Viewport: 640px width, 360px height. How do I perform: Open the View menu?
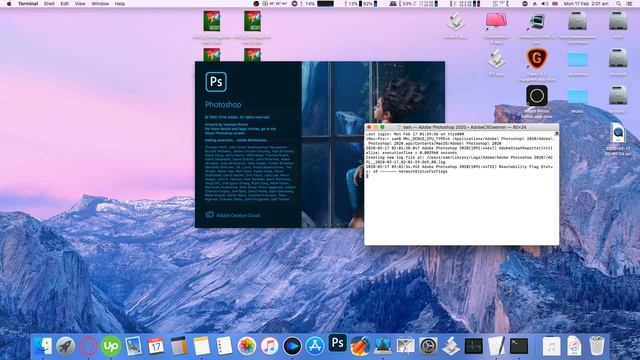coord(80,4)
